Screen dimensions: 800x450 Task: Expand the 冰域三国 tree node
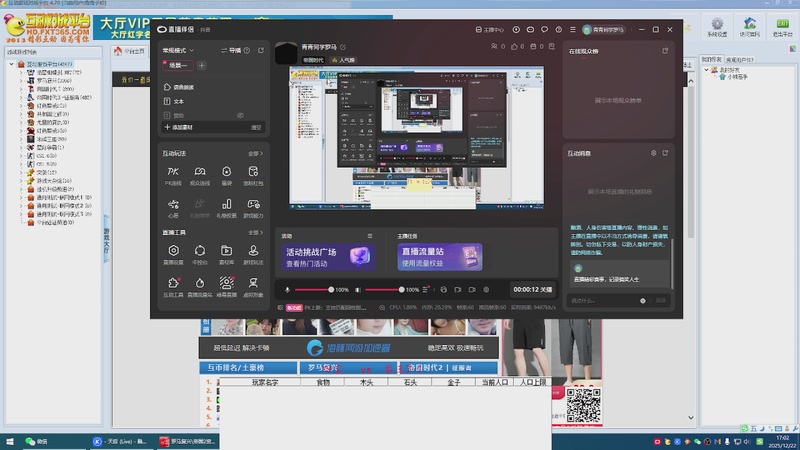pos(21,139)
